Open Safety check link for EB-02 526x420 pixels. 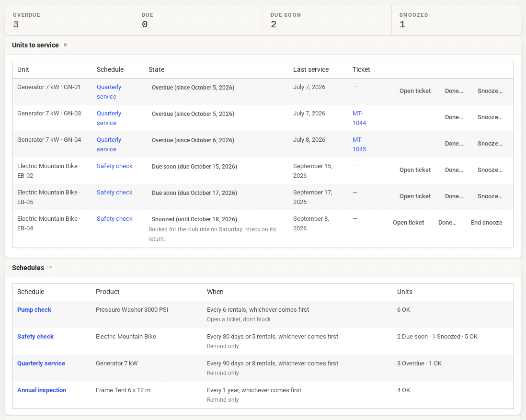(114, 166)
